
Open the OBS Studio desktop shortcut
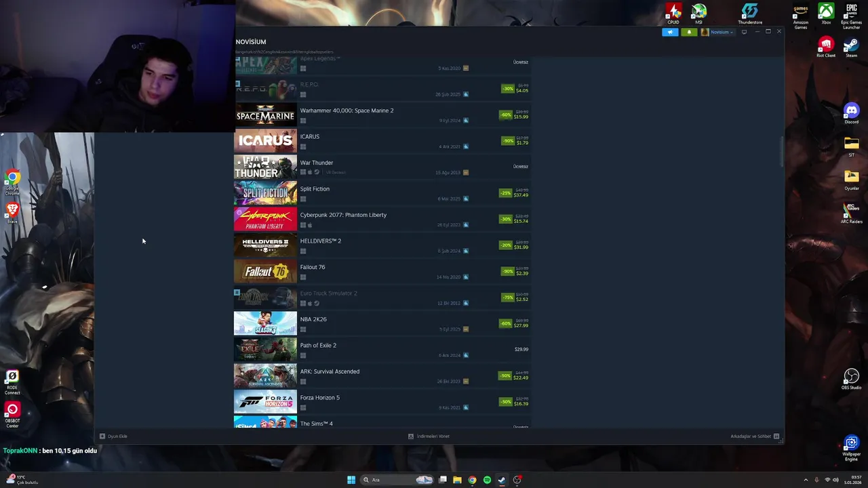click(852, 379)
